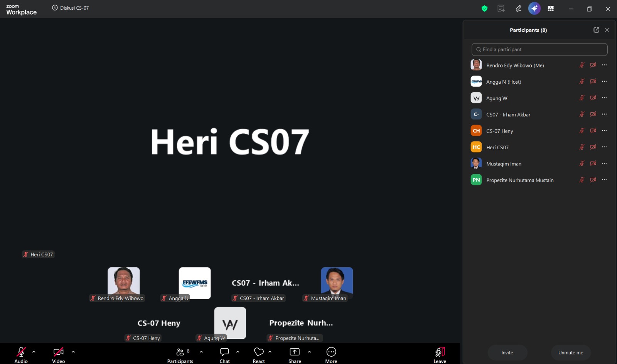Click the Find a participant search field
This screenshot has height=364, width=617.
tap(539, 49)
